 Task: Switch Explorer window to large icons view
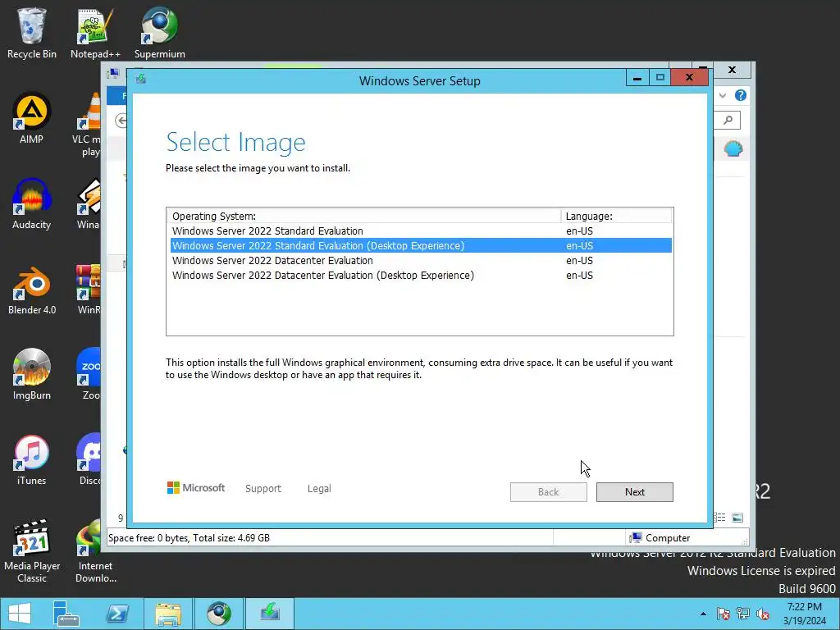point(737,518)
